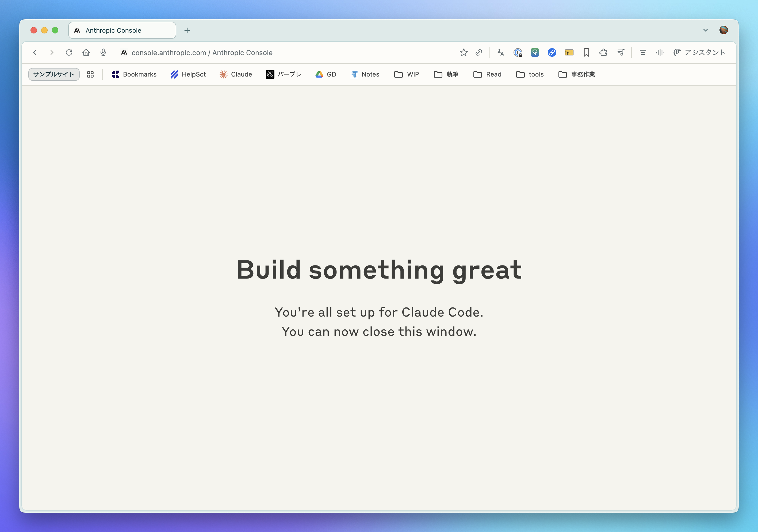Open the apps grid icon in bookmarks bar
This screenshot has width=758, height=532.
(90, 74)
